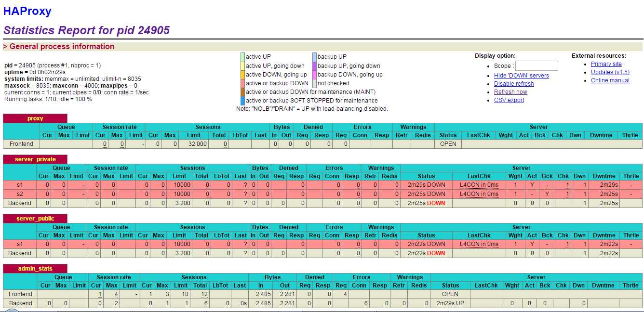The image size is (644, 312).
Task: Click Backend row label in admin_stats table
Action: coord(21,303)
